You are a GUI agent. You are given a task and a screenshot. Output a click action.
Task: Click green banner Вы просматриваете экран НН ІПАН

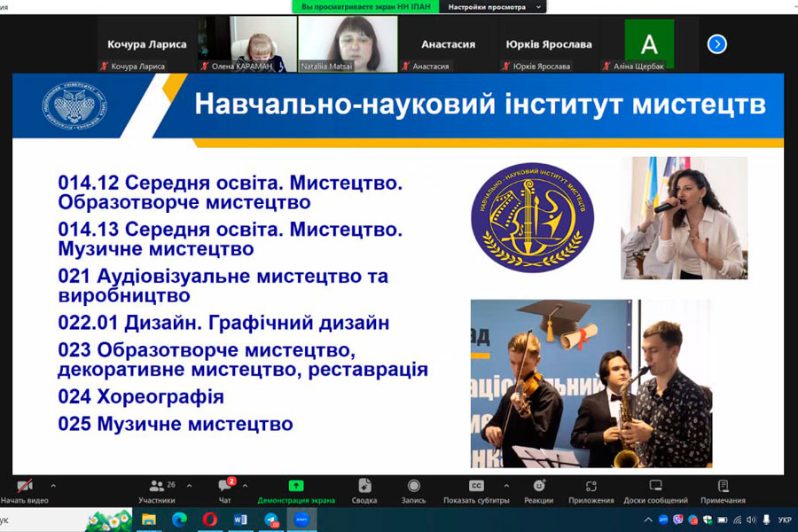pyautogui.click(x=366, y=6)
